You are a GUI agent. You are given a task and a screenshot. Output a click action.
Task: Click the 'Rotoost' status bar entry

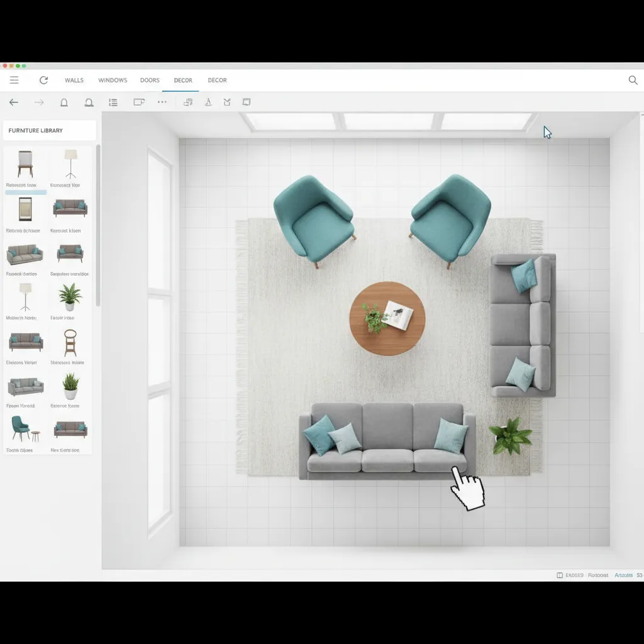tap(597, 575)
